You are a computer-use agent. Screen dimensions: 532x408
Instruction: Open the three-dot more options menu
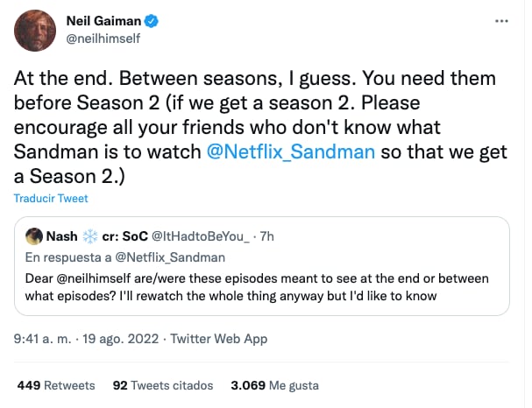pos(500,19)
